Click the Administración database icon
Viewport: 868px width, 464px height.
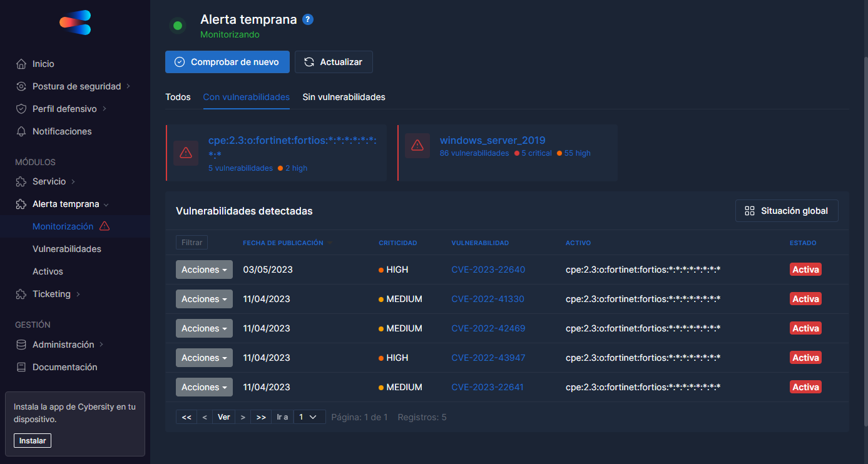(21, 345)
